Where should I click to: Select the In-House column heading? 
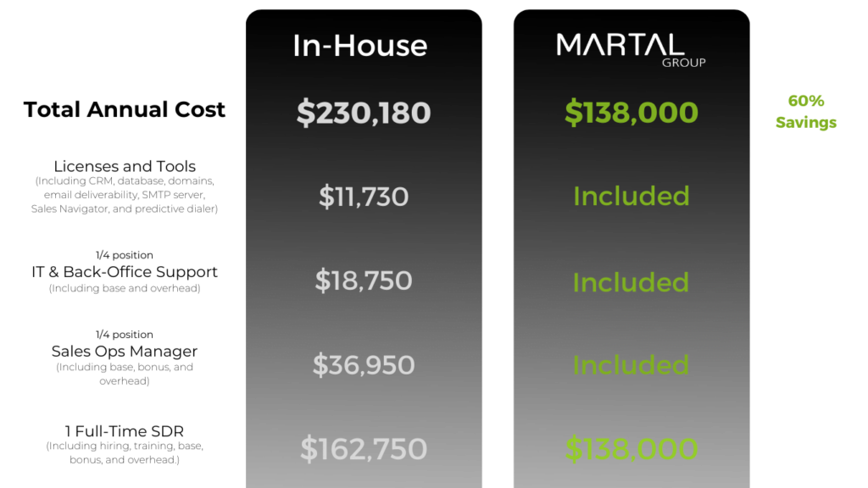[360, 46]
